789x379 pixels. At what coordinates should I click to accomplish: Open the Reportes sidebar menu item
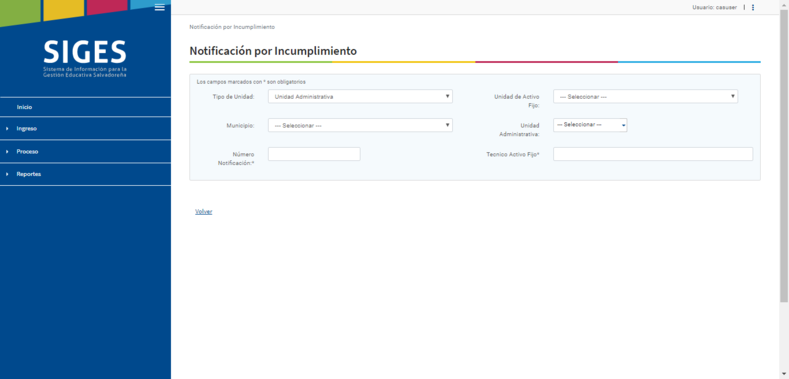click(x=29, y=174)
